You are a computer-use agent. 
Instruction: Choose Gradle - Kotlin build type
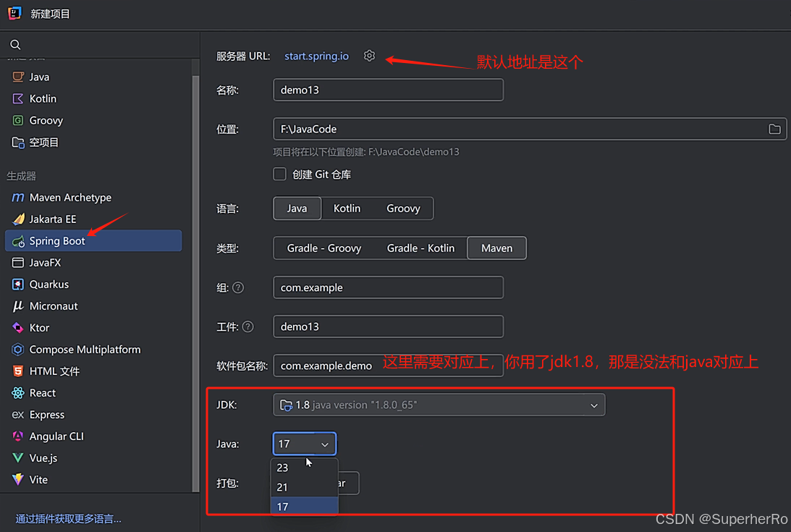pyautogui.click(x=420, y=248)
